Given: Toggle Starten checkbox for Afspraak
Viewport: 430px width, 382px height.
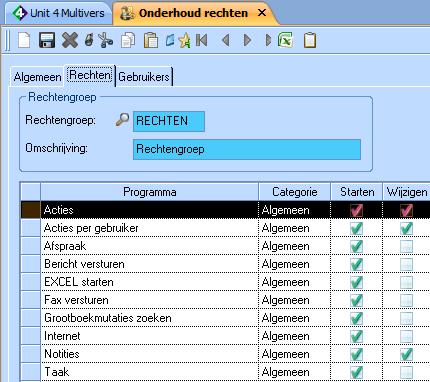Looking at the screenshot, I should [356, 246].
